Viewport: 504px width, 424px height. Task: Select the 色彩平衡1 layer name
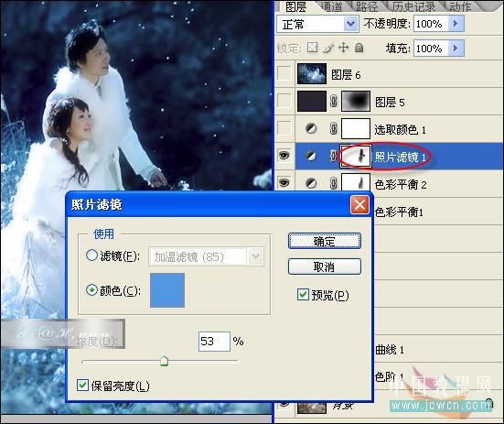pos(399,212)
